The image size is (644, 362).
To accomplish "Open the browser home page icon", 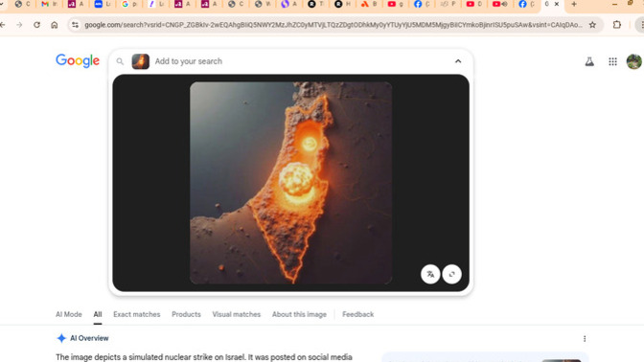I will [55, 25].
